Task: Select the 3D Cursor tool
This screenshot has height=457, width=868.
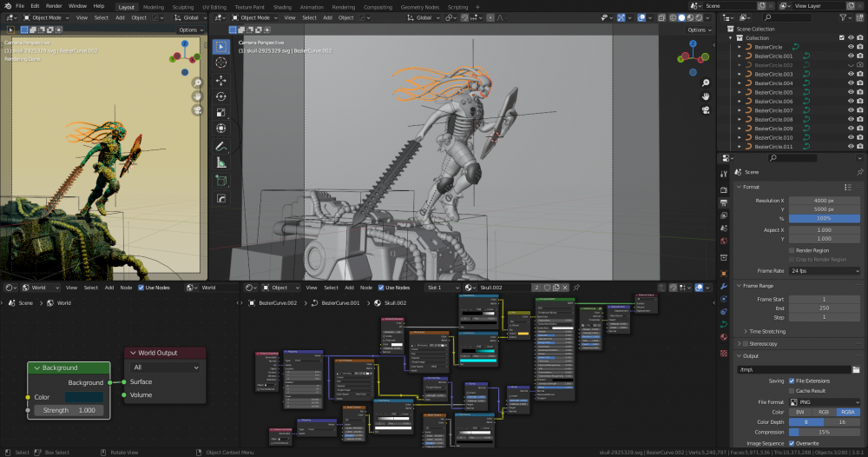Action: click(220, 63)
